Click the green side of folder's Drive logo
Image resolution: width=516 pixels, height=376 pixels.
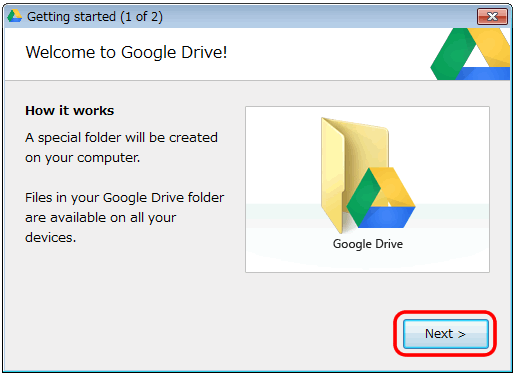[x=362, y=198]
